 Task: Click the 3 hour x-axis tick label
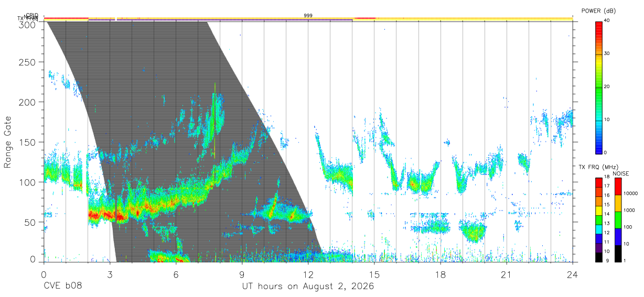pos(110,274)
